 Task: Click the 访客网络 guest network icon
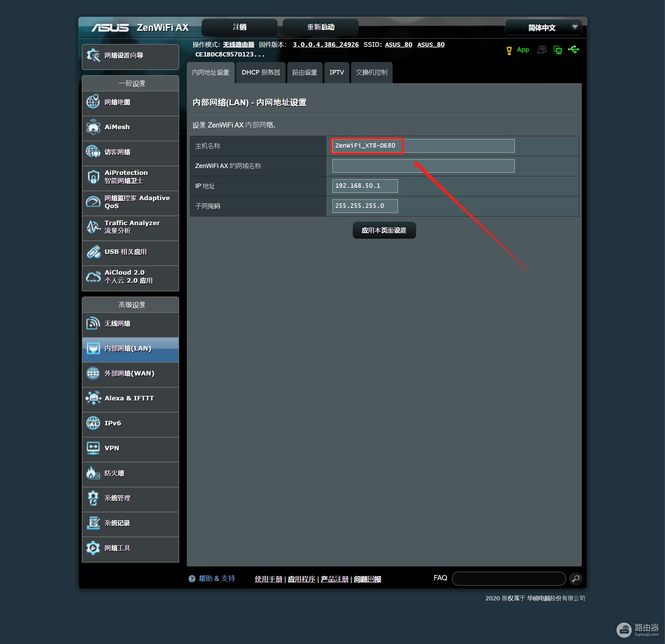pos(93,152)
